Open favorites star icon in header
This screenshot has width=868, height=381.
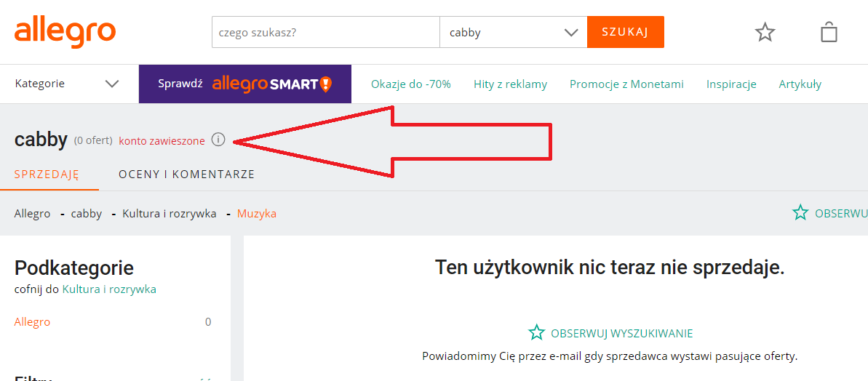pyautogui.click(x=765, y=32)
